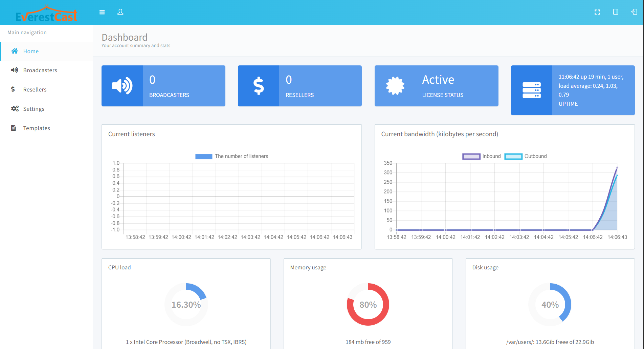The image size is (644, 349).
Task: Open Templates menu item
Action: pyautogui.click(x=47, y=128)
